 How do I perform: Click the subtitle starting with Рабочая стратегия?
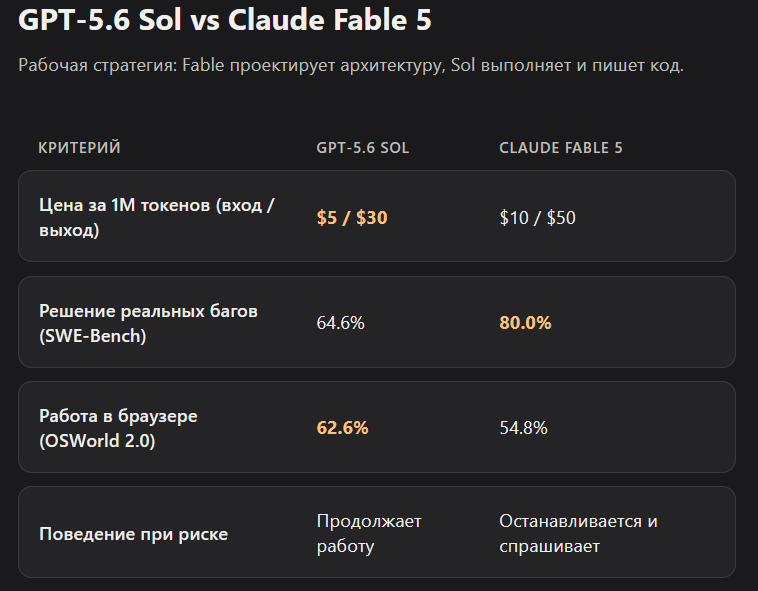(351, 65)
